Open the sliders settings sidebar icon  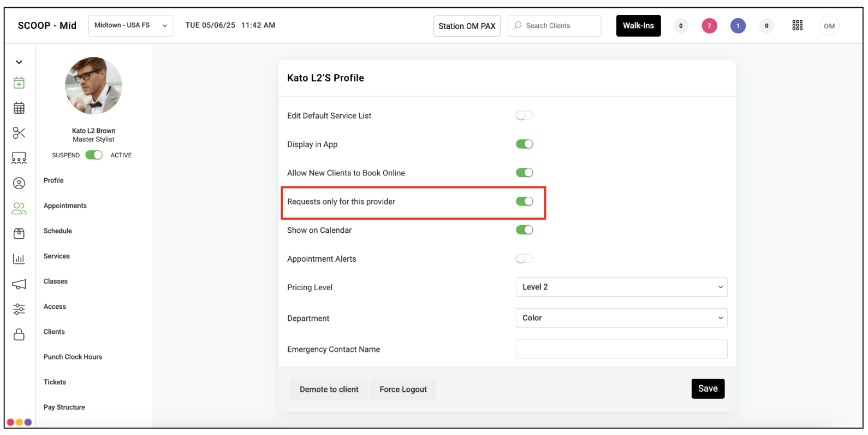pyautogui.click(x=19, y=309)
